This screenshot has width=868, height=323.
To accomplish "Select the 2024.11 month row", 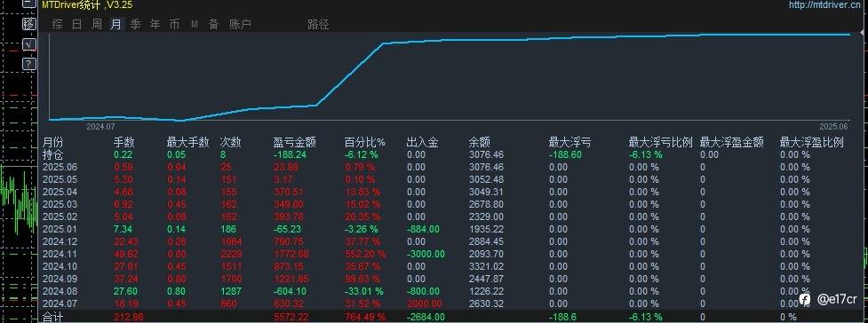I will pyautogui.click(x=60, y=254).
